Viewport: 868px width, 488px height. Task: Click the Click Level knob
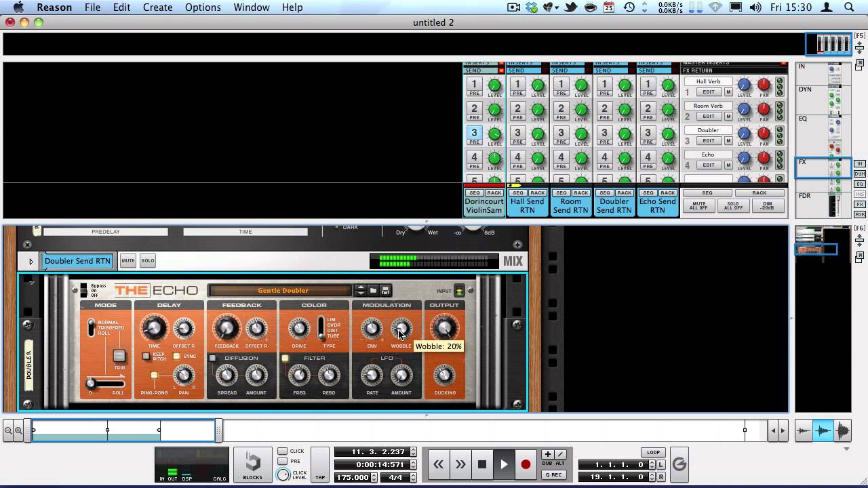click(283, 474)
